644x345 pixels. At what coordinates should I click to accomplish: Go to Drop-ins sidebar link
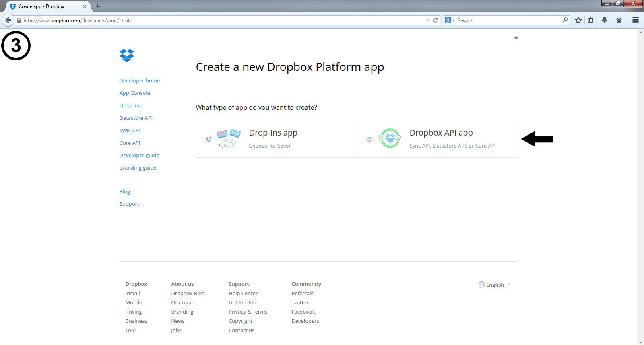pos(130,105)
